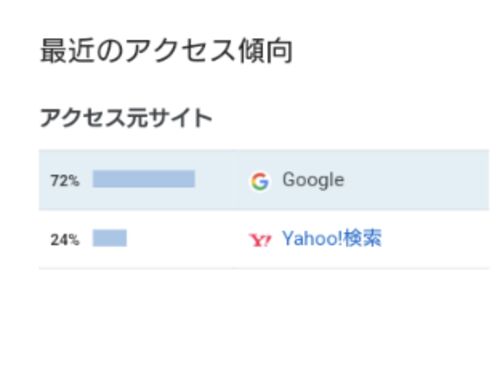Click the divider line below Yahoo! row
The height and width of the screenshot is (367, 500).
264,268
